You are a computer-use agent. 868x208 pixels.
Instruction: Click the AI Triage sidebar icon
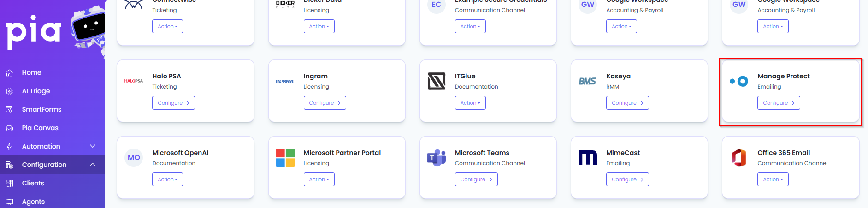pos(9,91)
